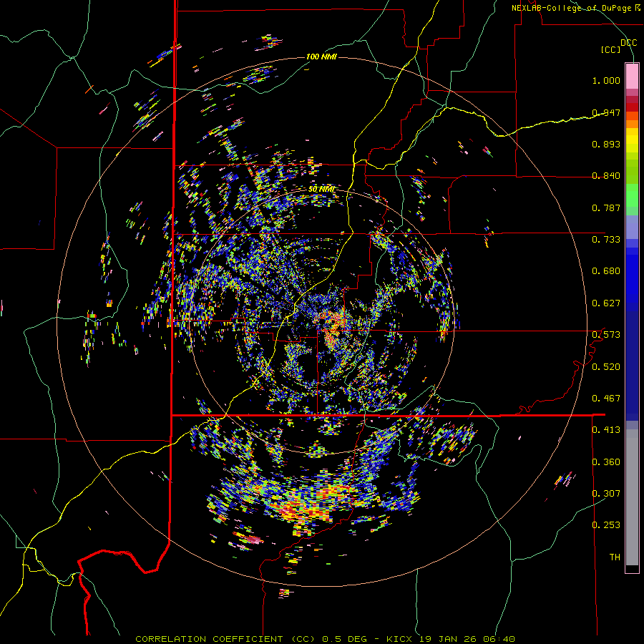Click the 0.893 scale value
644x644 pixels.
pos(606,144)
